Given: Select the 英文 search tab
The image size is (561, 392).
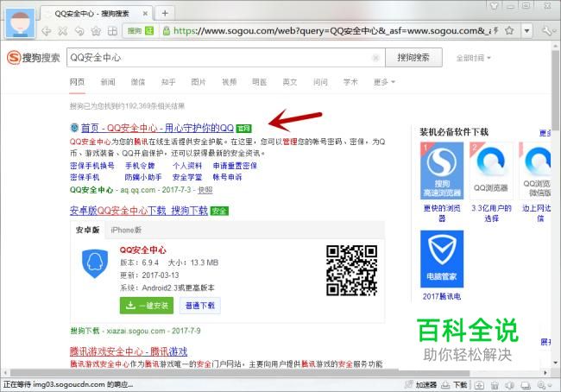Looking at the screenshot, I should (290, 82).
